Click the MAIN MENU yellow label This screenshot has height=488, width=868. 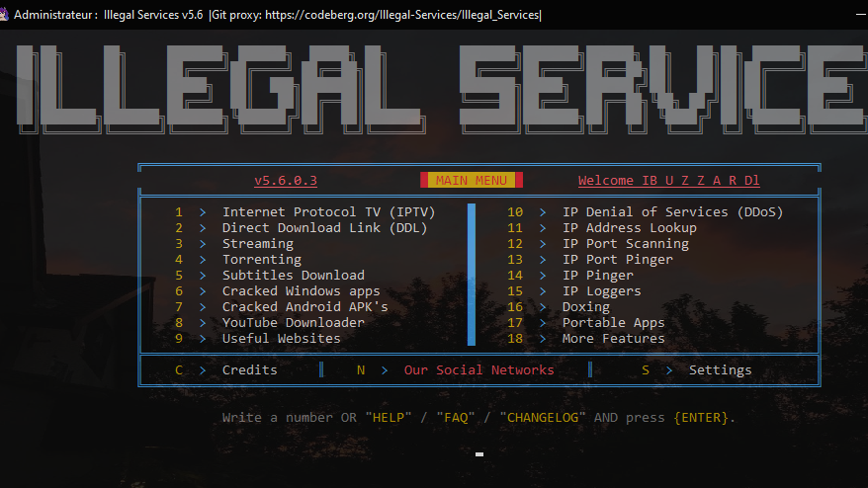click(472, 181)
